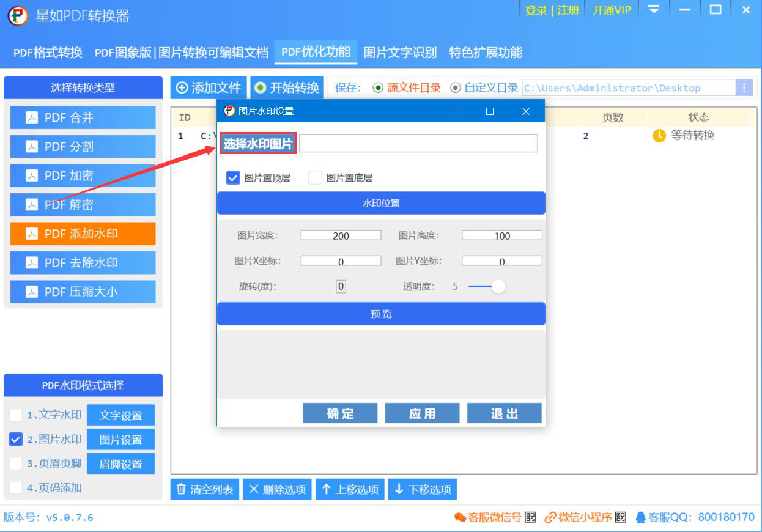Select the 源文件目录 save option
Viewport: 762px width, 532px height.
(x=407, y=87)
